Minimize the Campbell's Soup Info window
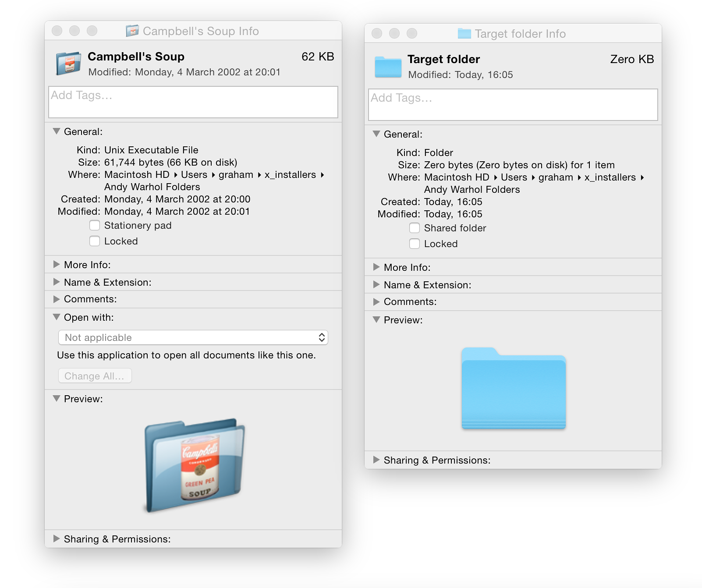Viewport: 702px width, 588px height. (74, 31)
